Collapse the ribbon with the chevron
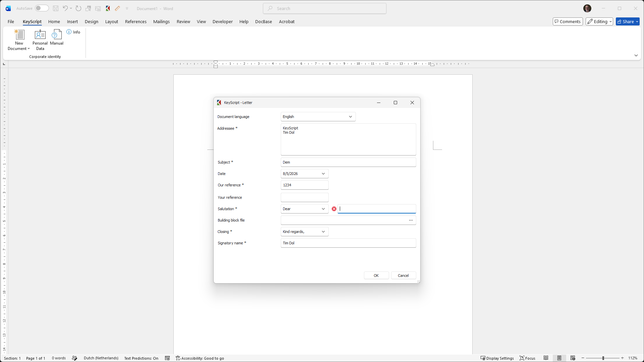644x362 pixels. coord(636,55)
